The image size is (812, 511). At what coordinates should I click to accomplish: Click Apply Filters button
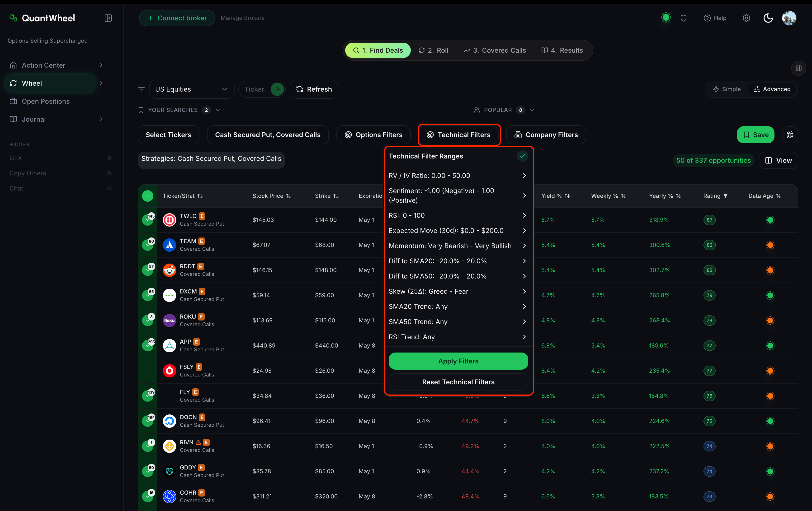coord(458,361)
